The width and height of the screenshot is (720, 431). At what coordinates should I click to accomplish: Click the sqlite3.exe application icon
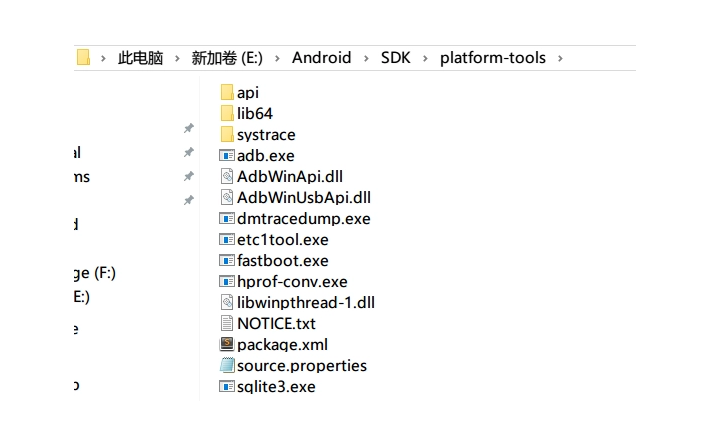(x=227, y=386)
